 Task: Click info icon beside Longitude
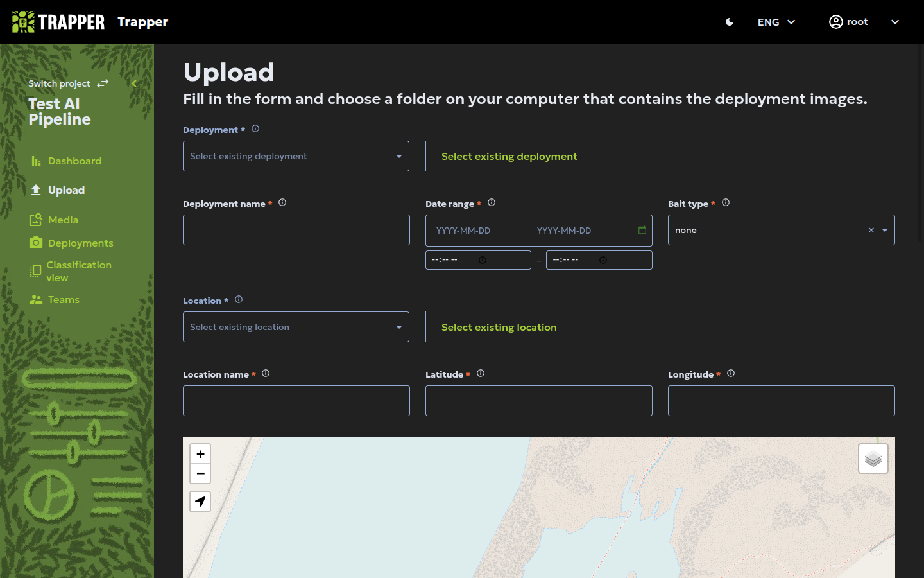(x=731, y=373)
